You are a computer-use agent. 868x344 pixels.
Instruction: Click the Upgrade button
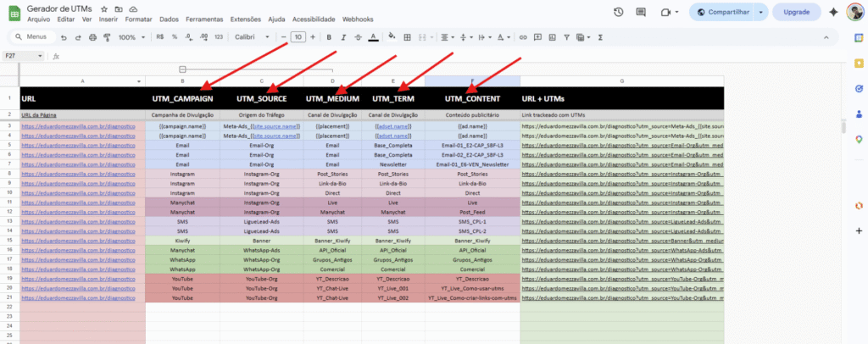796,12
